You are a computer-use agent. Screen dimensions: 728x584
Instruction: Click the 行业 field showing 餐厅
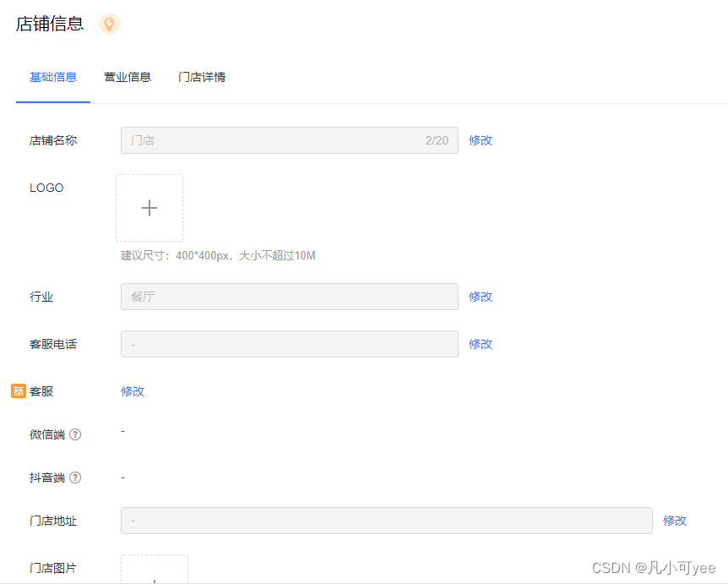point(290,297)
